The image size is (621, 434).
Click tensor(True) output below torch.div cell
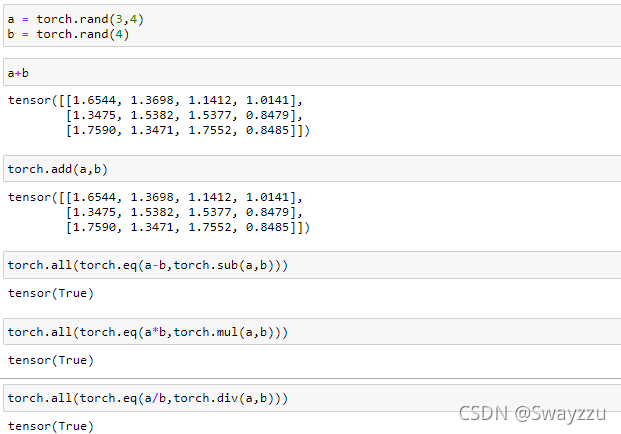(50, 427)
